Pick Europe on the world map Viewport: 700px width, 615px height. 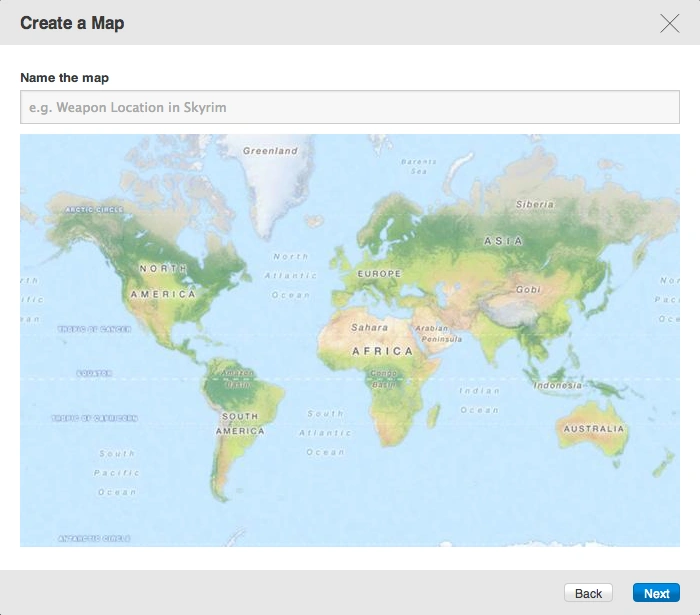(379, 273)
